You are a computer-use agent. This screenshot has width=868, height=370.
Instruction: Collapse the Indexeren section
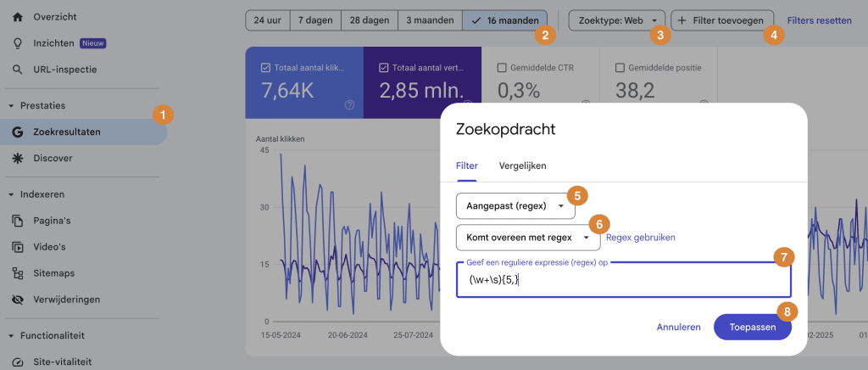click(x=11, y=194)
